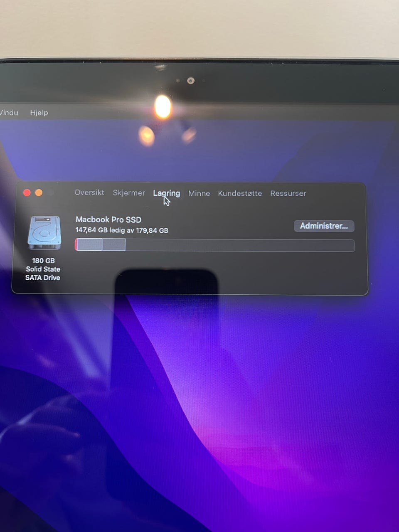Image resolution: width=399 pixels, height=532 pixels.
Task: Click the Lagring tab
Action: (167, 193)
